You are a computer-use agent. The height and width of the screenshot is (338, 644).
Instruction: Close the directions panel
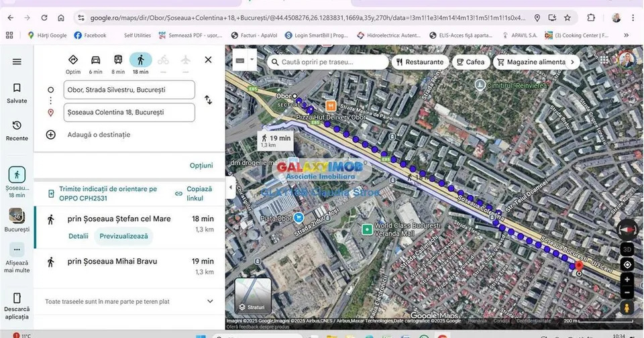tap(208, 60)
